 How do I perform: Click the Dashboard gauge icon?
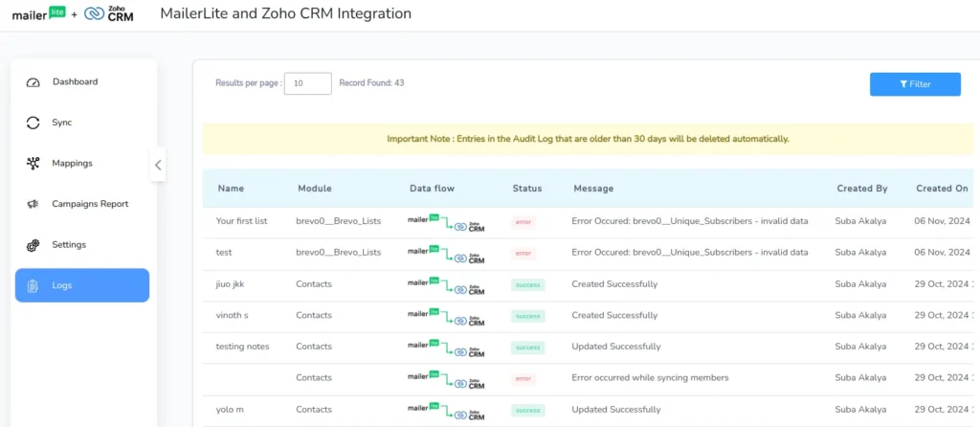[x=33, y=82]
